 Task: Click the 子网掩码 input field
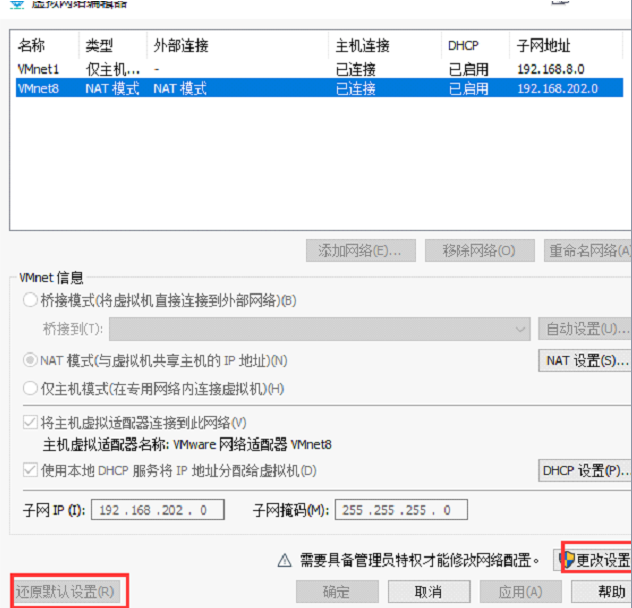tap(401, 510)
